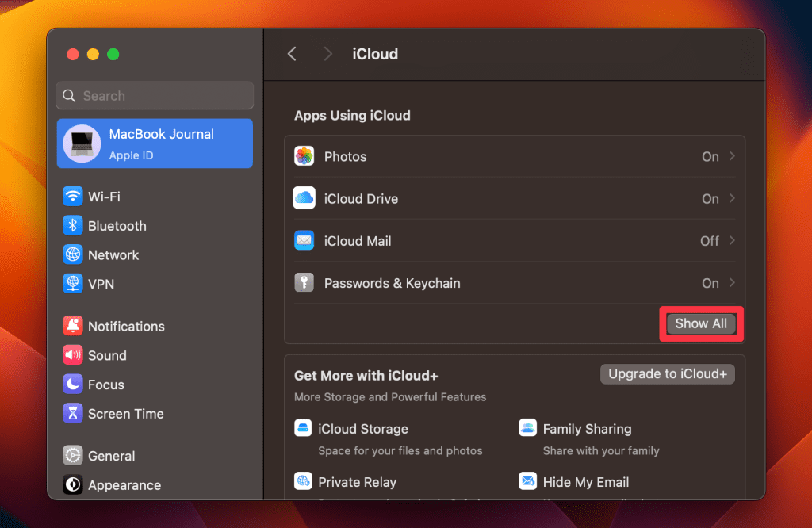Screen dimensions: 812x528
Task: Expand Photos settings via its chevron
Action: point(732,156)
